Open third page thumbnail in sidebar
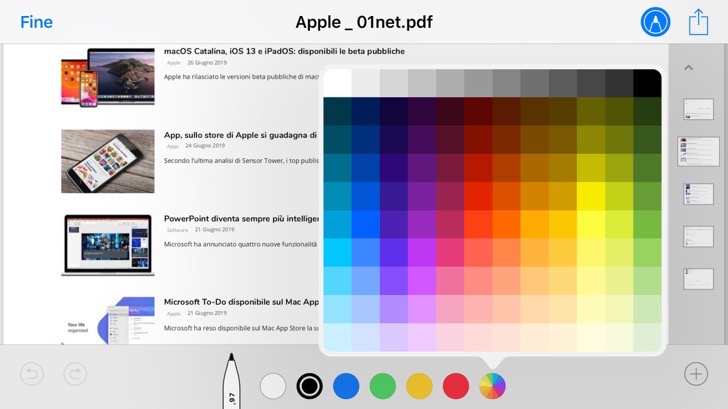This screenshot has width=728, height=409. coord(698,194)
